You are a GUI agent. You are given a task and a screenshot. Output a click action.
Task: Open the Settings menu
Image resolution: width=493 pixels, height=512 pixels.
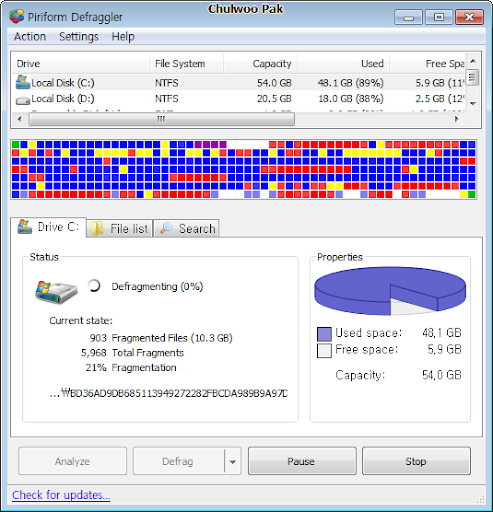pos(79,36)
